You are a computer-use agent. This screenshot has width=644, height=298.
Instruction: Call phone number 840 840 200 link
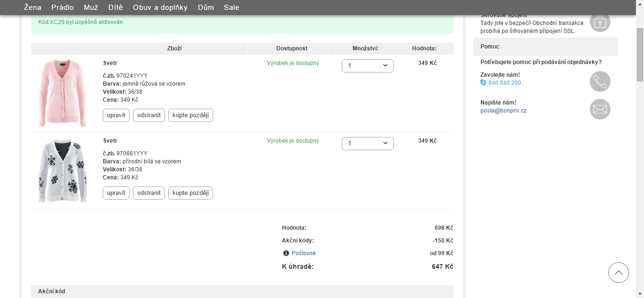[504, 83]
